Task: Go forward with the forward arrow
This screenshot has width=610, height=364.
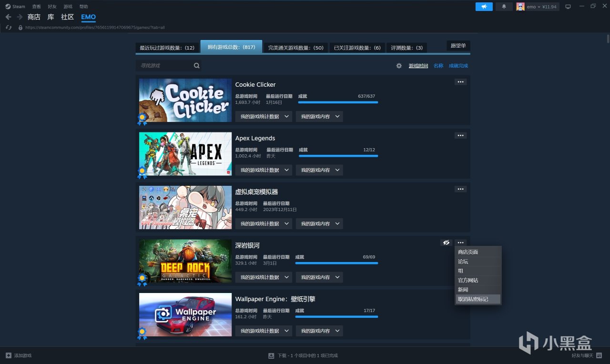Action: point(20,17)
